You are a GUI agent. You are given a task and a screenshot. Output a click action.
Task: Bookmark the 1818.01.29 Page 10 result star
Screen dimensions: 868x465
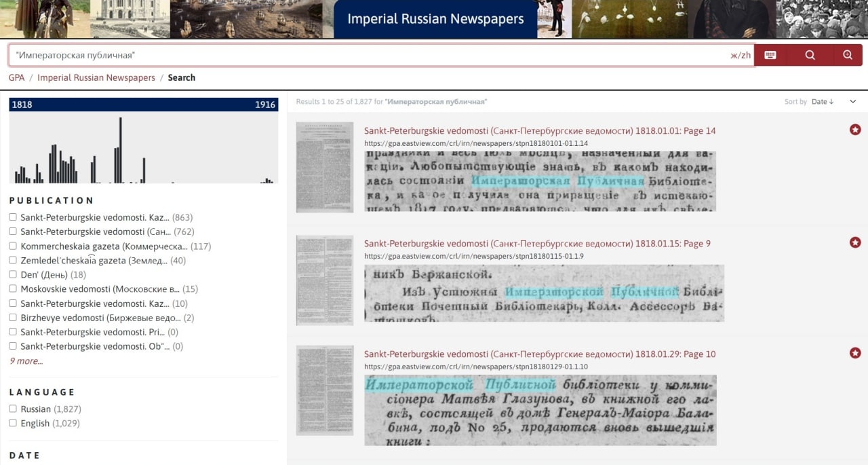[855, 353]
